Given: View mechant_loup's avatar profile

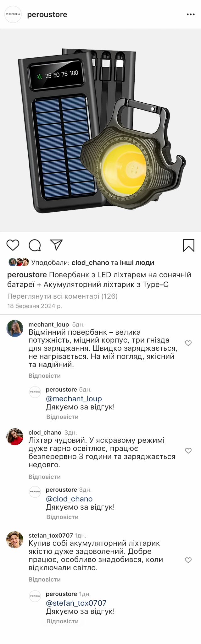Looking at the screenshot, I should pyautogui.click(x=15, y=328).
